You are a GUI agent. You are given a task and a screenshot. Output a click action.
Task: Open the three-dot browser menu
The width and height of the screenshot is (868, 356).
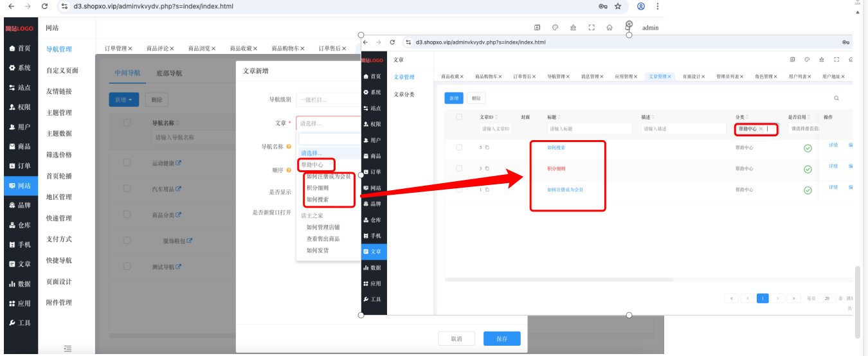657,6
